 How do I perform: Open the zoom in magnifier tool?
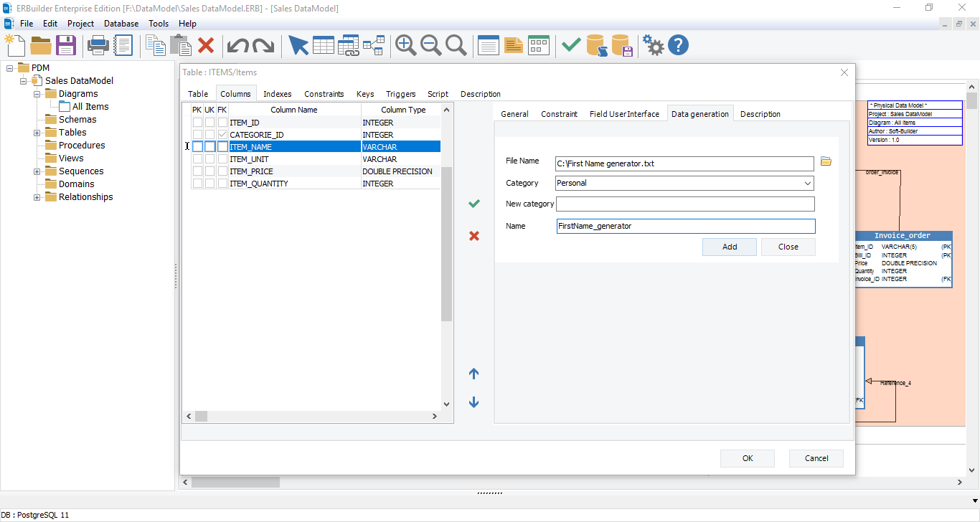[x=405, y=44]
